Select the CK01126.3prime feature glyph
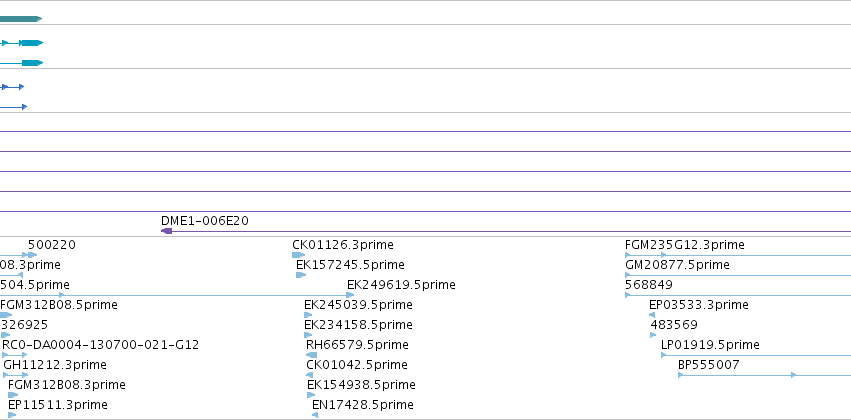Viewport: 851px width, 420px height. tap(299, 255)
